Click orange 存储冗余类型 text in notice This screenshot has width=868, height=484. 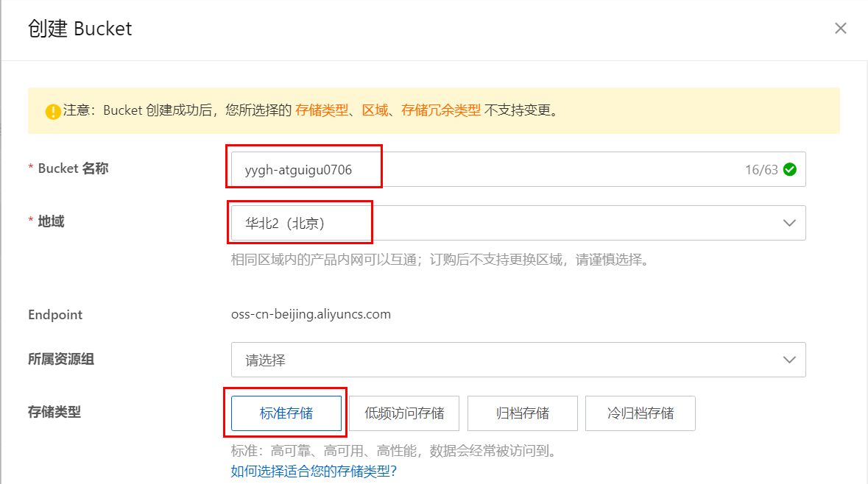point(441,110)
